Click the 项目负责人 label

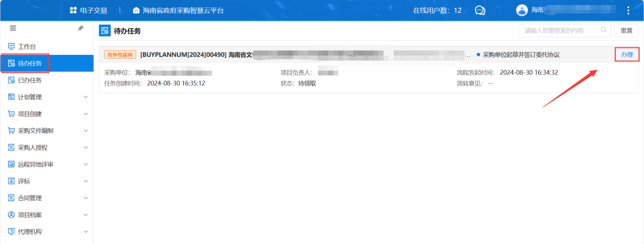pos(297,72)
